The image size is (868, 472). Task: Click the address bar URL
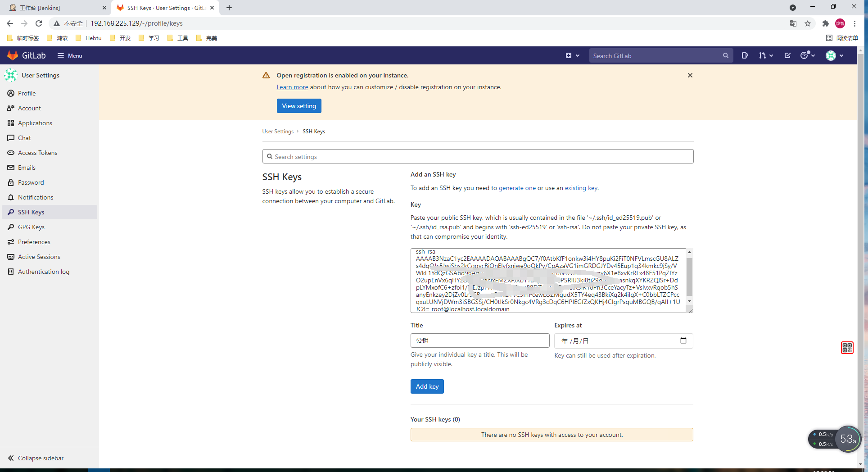(137, 23)
